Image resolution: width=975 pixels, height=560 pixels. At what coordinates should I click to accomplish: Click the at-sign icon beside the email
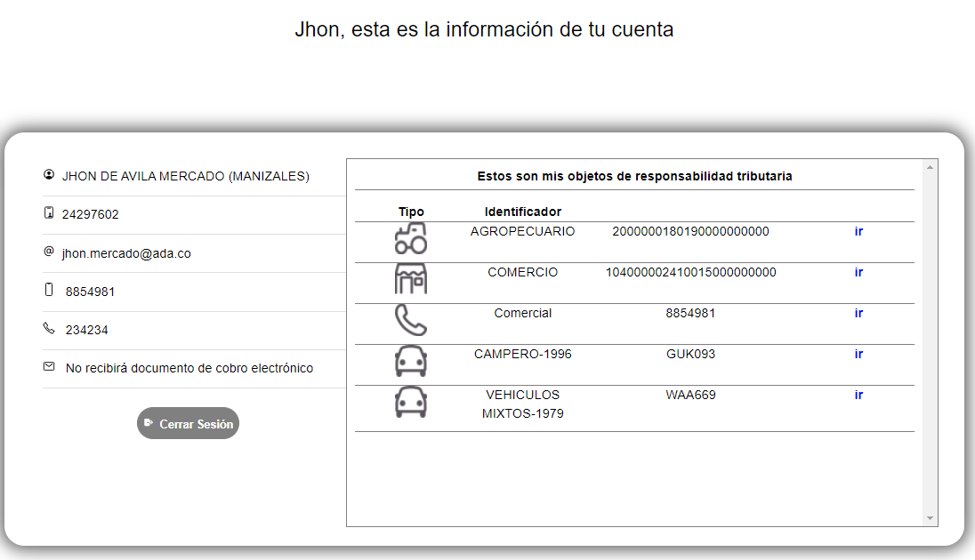(49, 252)
